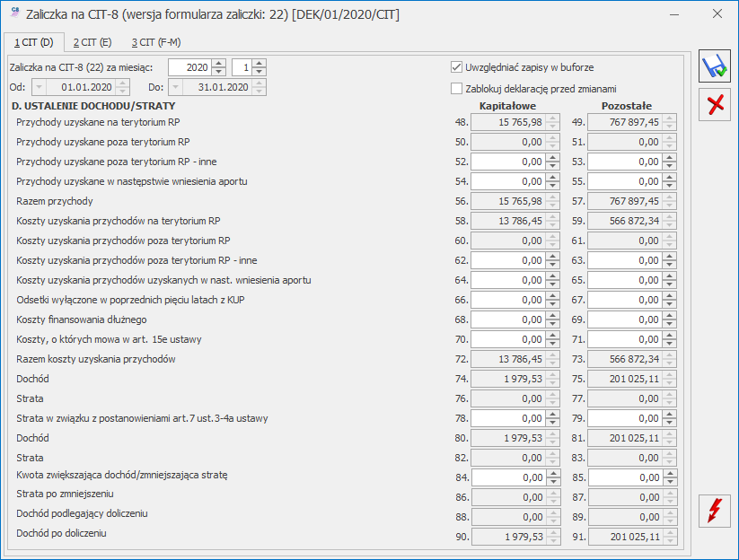Click field 67 Odsetki wyłączone Pozostałe

click(x=625, y=300)
